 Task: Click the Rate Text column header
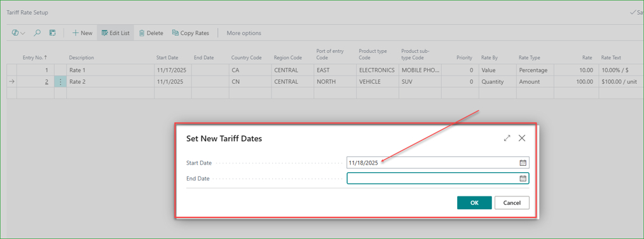(611, 57)
